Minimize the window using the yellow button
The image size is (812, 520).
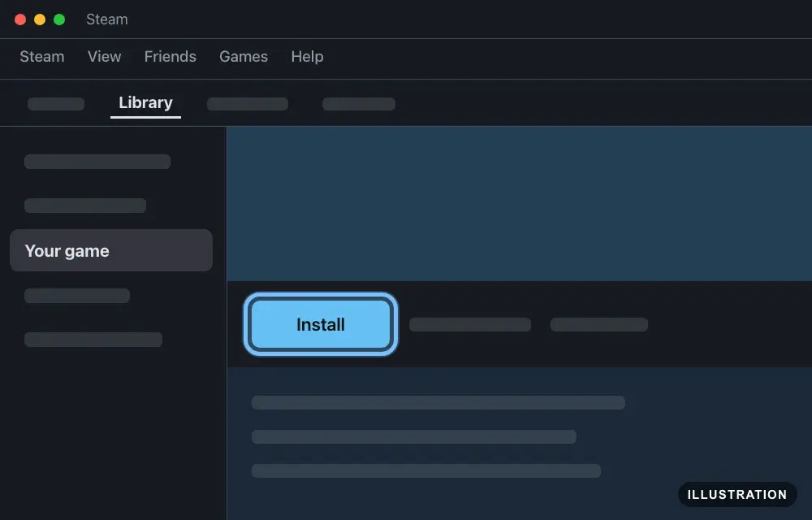[40, 19]
